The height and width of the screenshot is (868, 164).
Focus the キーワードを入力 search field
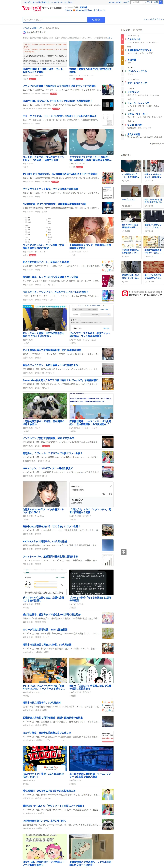click(55, 20)
